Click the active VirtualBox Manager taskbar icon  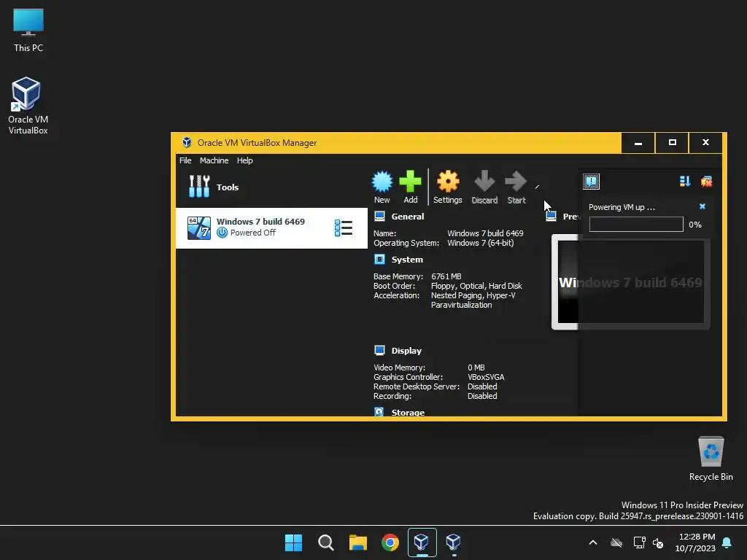click(422, 542)
